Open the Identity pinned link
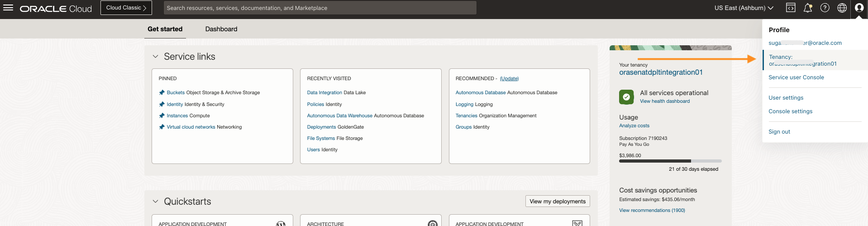 tap(175, 104)
